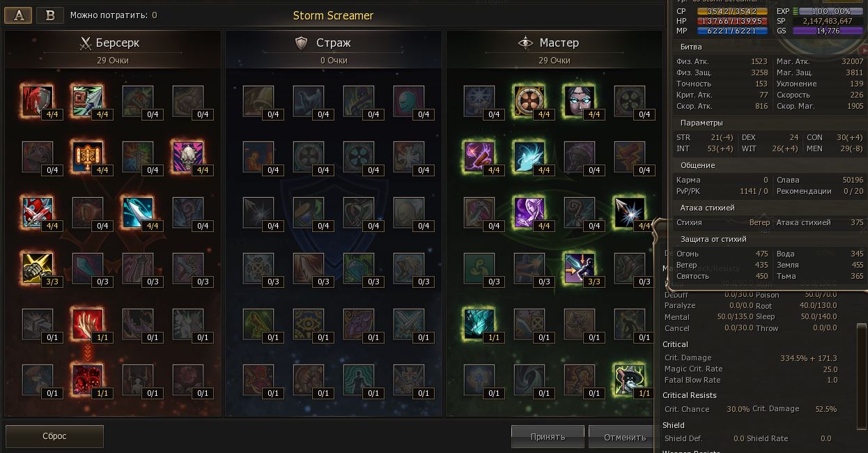Switch to preset A tab
Image resolution: width=868 pixels, height=453 pixels.
pyautogui.click(x=18, y=15)
